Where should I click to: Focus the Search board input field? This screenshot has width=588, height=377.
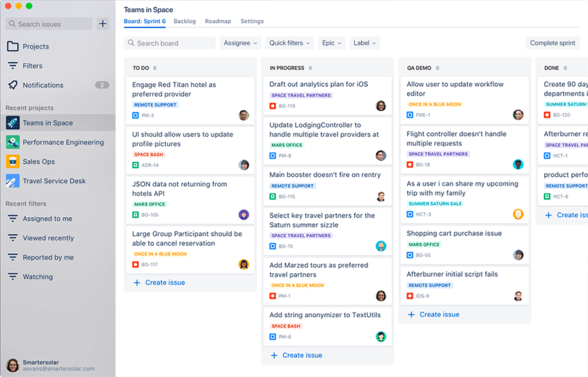(170, 43)
